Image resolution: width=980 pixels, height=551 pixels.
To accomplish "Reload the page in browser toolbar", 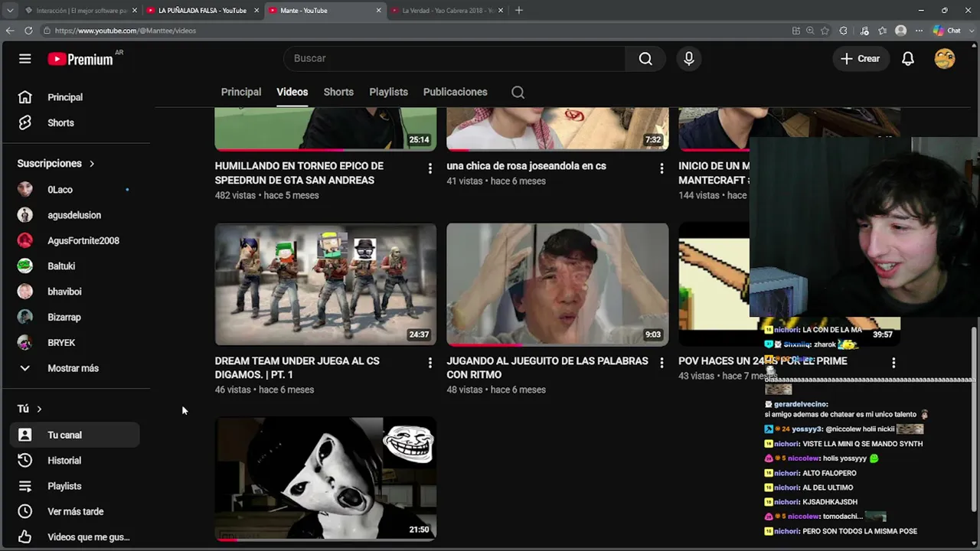I will pyautogui.click(x=28, y=31).
